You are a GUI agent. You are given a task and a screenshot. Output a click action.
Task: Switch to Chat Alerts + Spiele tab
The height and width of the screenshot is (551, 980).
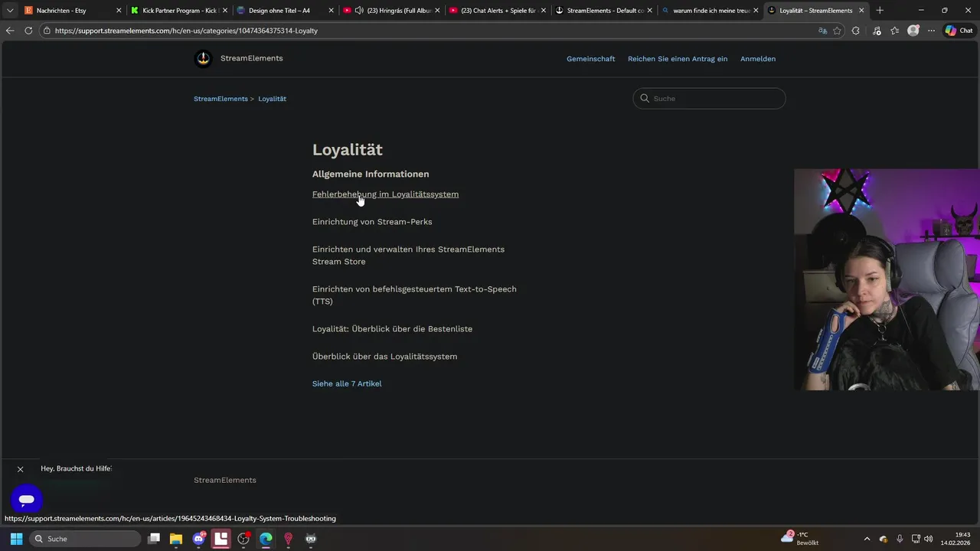[x=498, y=11]
